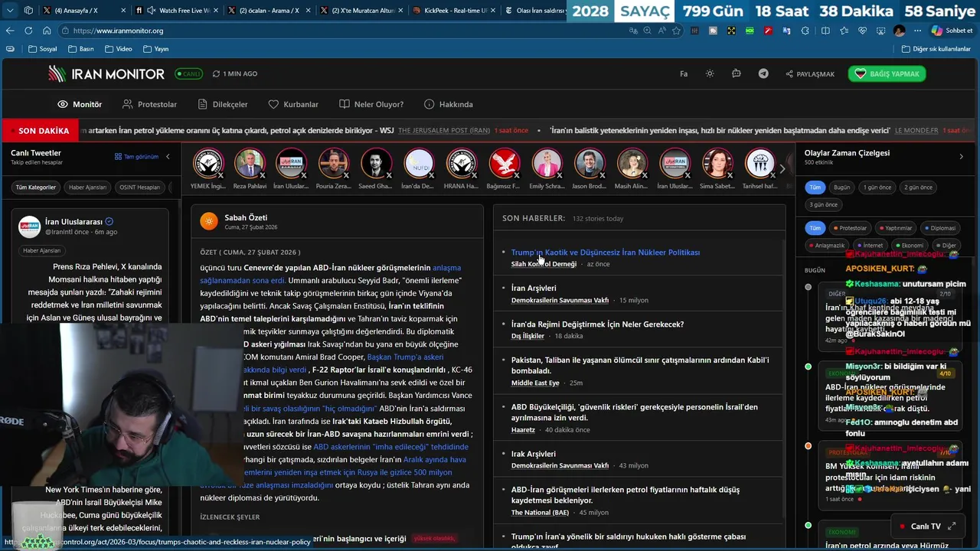This screenshot has width=980, height=551.
Task: Show more accounts with the avatar-row arrow
Action: click(x=782, y=169)
